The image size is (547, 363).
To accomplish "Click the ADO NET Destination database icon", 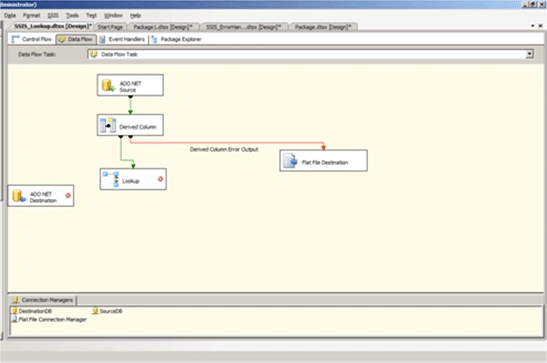I will 19,196.
